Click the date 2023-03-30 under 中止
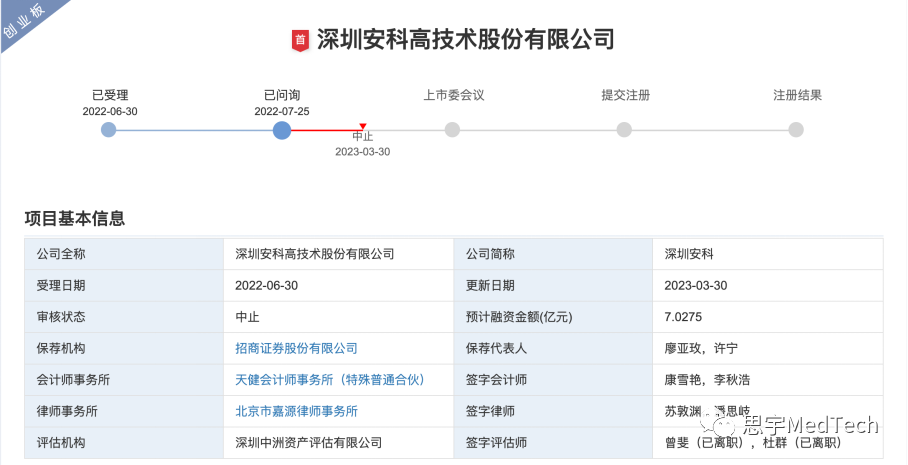 (363, 152)
